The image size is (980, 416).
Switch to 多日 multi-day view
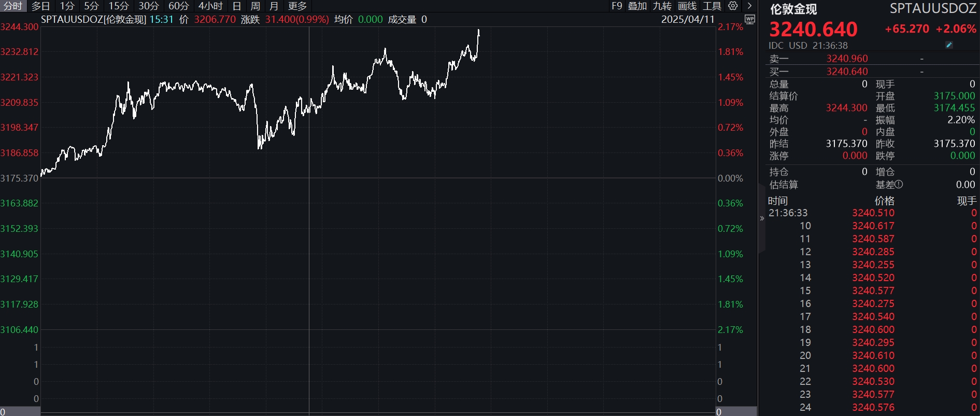pyautogui.click(x=41, y=6)
